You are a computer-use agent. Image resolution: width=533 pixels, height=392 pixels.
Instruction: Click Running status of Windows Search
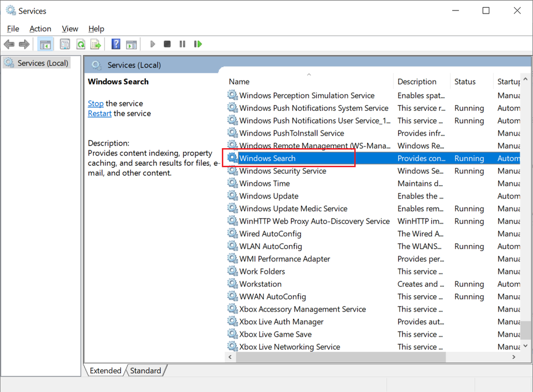[469, 158]
